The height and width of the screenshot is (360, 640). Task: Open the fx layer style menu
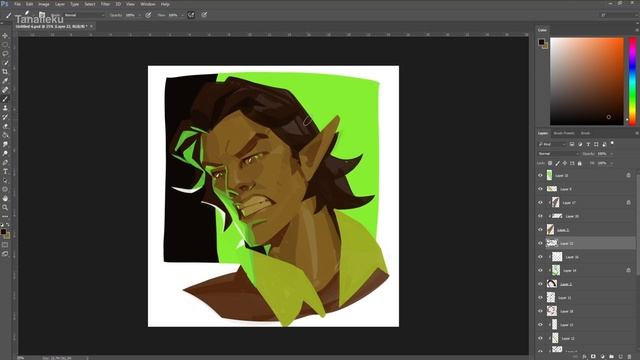coord(584,357)
